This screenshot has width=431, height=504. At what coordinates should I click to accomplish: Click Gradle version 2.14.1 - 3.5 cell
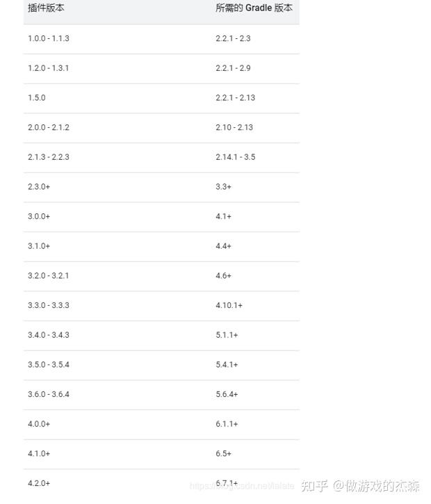235,157
